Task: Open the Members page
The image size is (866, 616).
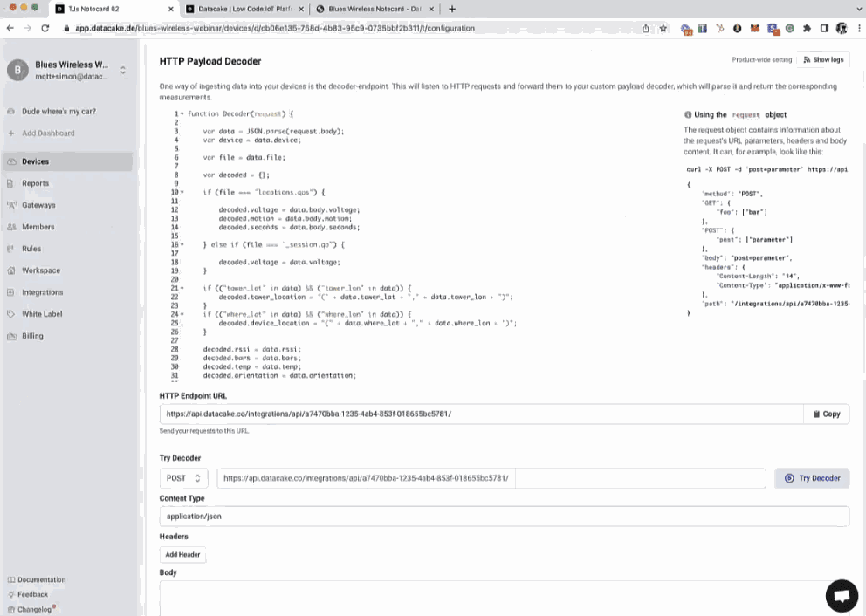Action: click(38, 227)
